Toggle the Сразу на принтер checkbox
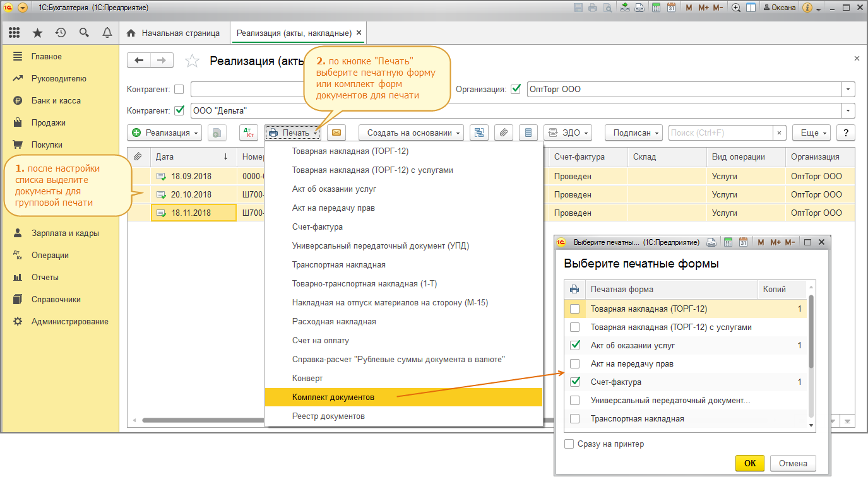The width and height of the screenshot is (868, 477). [569, 444]
